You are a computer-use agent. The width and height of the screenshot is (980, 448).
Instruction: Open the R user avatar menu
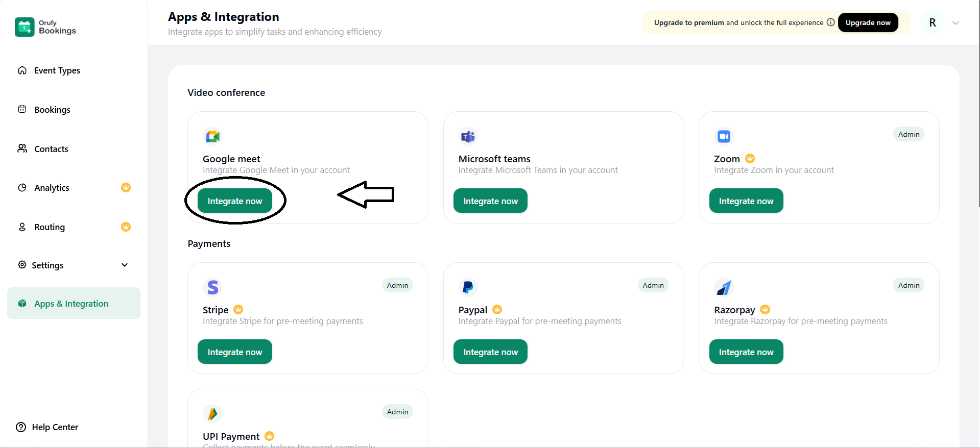click(933, 23)
